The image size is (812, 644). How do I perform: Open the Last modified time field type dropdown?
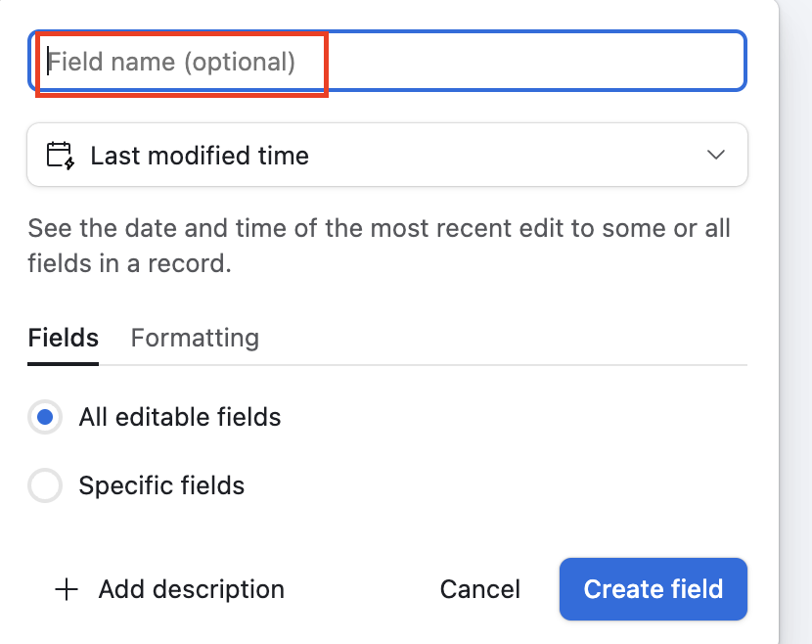point(386,156)
